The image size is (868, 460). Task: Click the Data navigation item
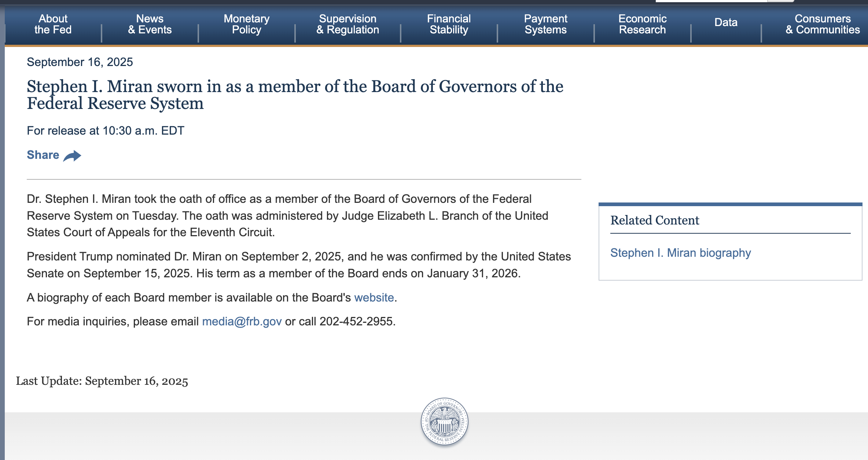pos(726,22)
